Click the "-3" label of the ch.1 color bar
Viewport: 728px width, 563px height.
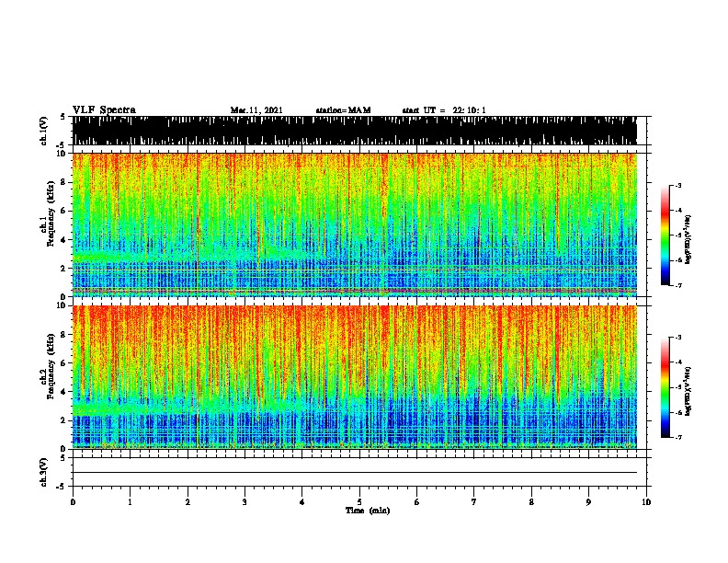tap(678, 185)
